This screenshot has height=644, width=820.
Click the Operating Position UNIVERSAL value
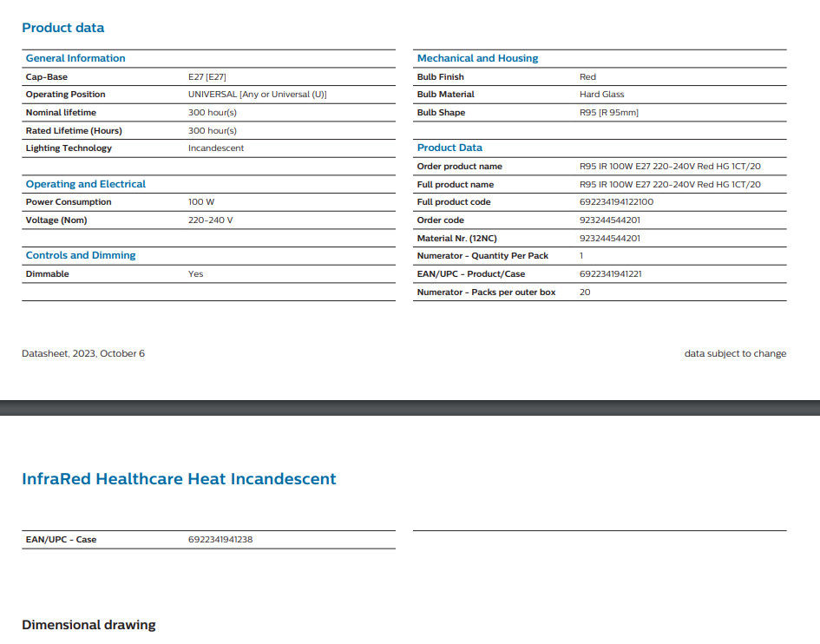[257, 95]
